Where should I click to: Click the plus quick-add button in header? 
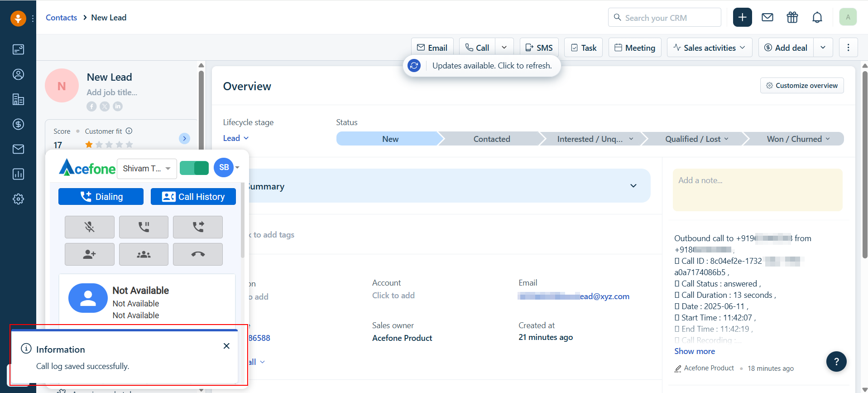(743, 17)
